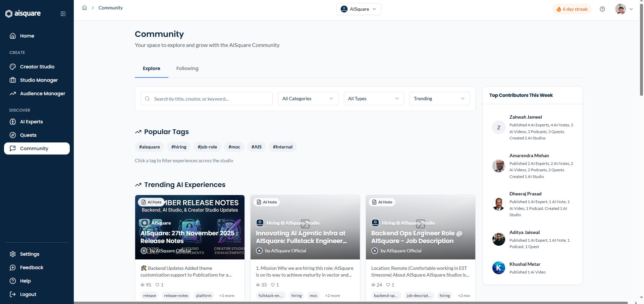Filter by the #moc tag
The width and height of the screenshot is (644, 304).
234,147
